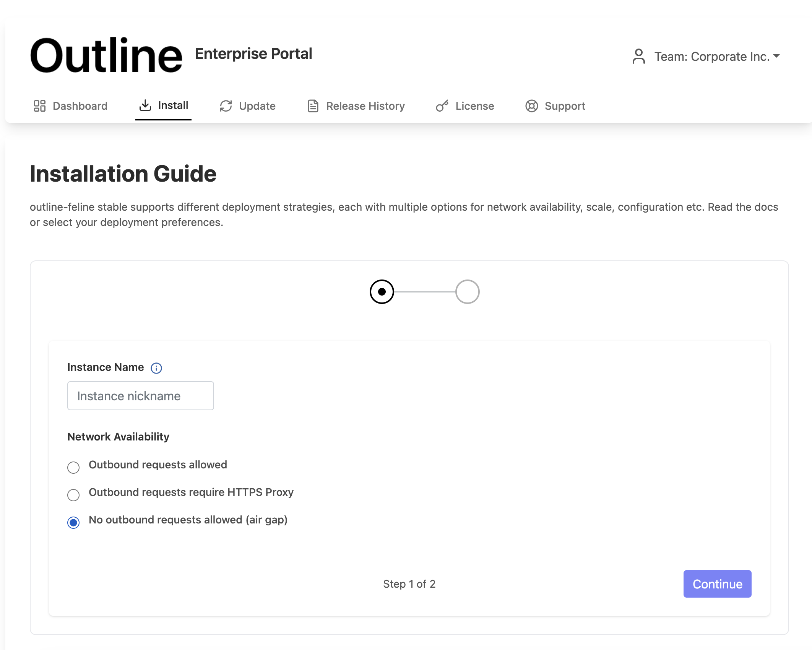Click the second step circle indicator
This screenshot has height=650, width=812.
click(x=467, y=292)
